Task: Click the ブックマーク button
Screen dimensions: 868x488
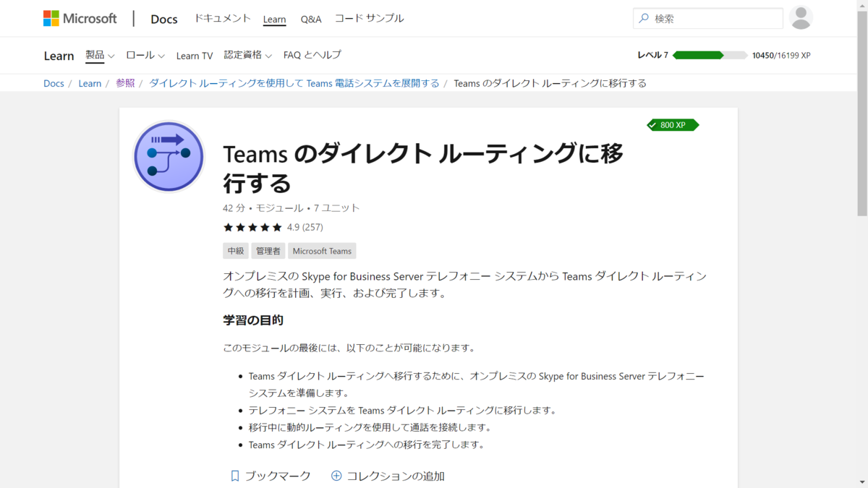Action: click(x=271, y=476)
